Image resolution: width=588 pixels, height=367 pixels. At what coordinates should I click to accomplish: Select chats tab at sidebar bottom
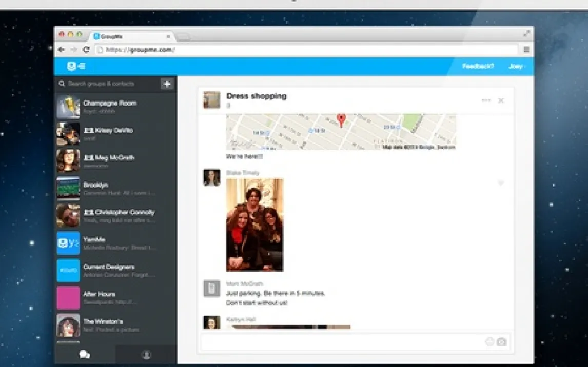(85, 355)
